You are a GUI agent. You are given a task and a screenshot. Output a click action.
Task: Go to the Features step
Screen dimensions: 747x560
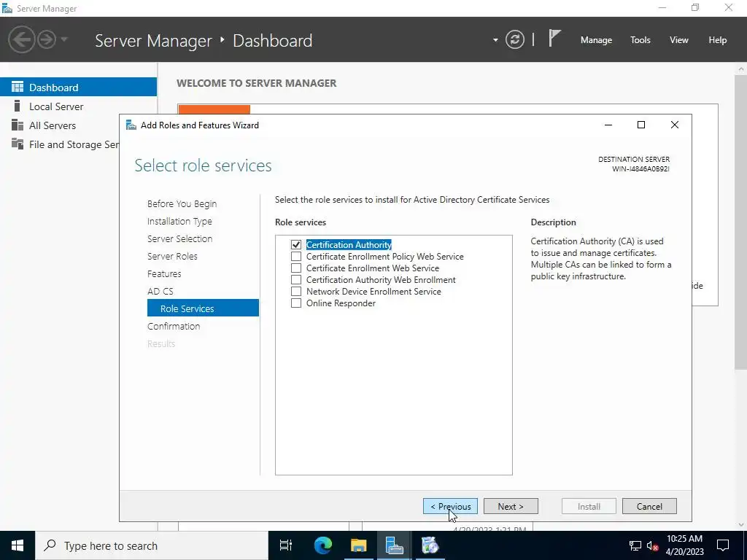coord(164,274)
